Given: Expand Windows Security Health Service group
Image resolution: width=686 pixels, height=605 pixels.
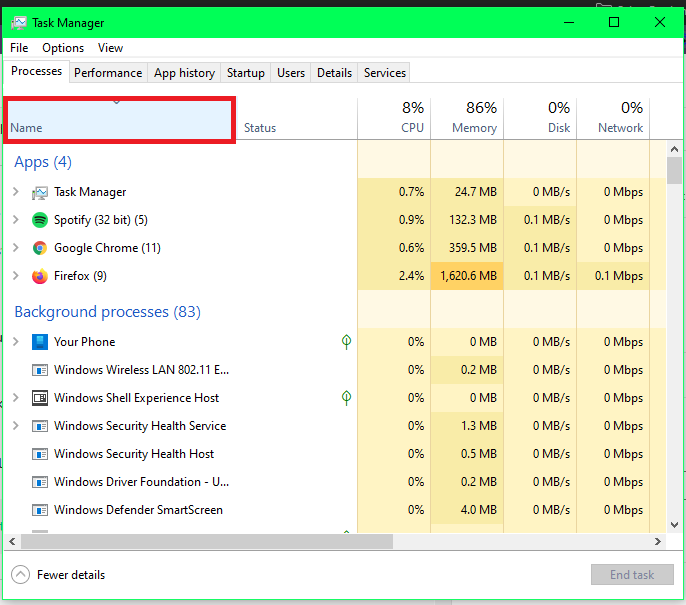Looking at the screenshot, I should coord(16,426).
